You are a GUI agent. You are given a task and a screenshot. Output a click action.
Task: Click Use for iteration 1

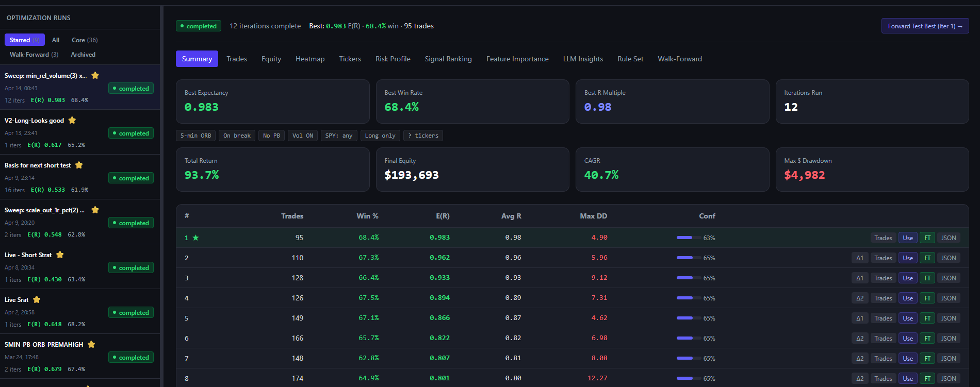tap(908, 238)
